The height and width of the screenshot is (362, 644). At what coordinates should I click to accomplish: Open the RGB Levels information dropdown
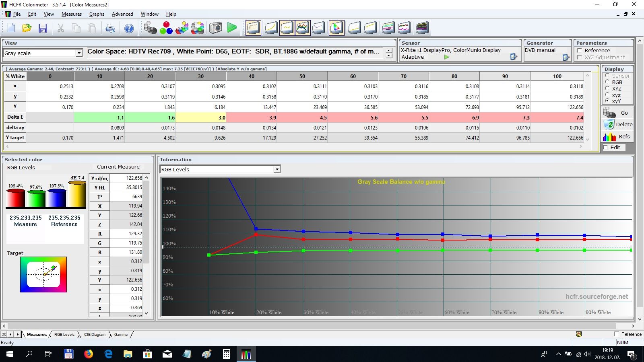pyautogui.click(x=277, y=169)
